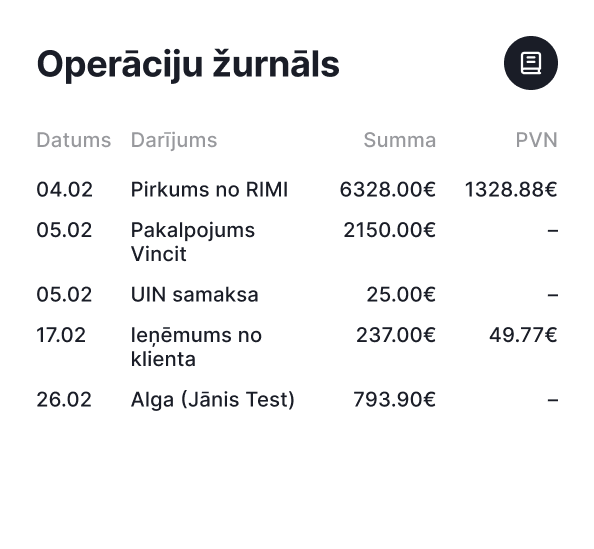Open the Pirkums no RIMI entry
Viewport: 594px width, 549px height.
(209, 189)
